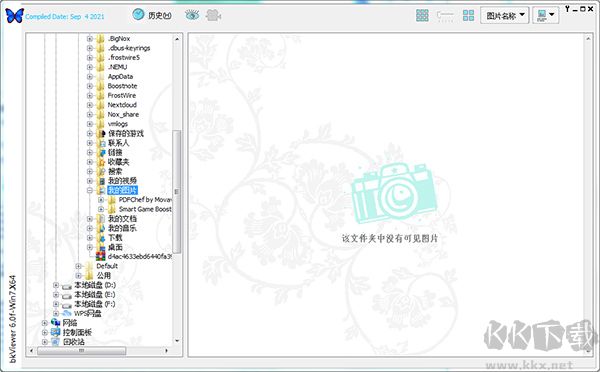The image size is (600, 372).
Task: Click the 搜索 search folder icon
Action: pyautogui.click(x=101, y=171)
